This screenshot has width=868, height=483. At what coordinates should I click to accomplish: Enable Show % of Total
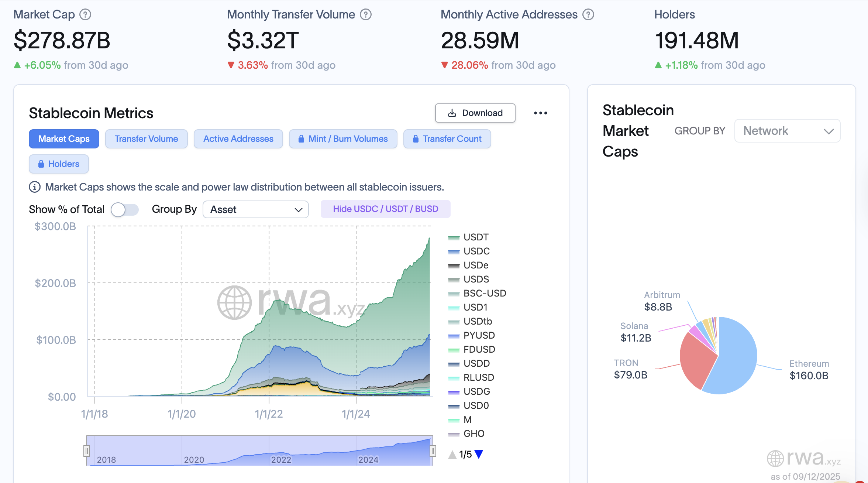tap(125, 209)
